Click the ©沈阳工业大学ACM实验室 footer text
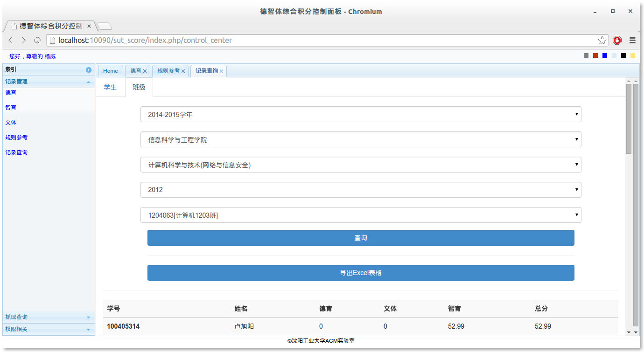The image size is (644, 352). click(x=321, y=341)
